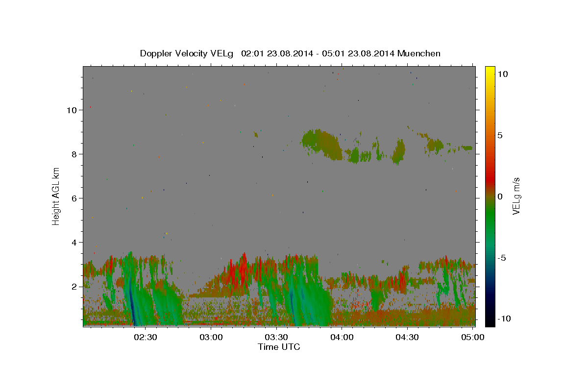Click the 03:30 time tick label
The image size is (588, 392).
(276, 337)
